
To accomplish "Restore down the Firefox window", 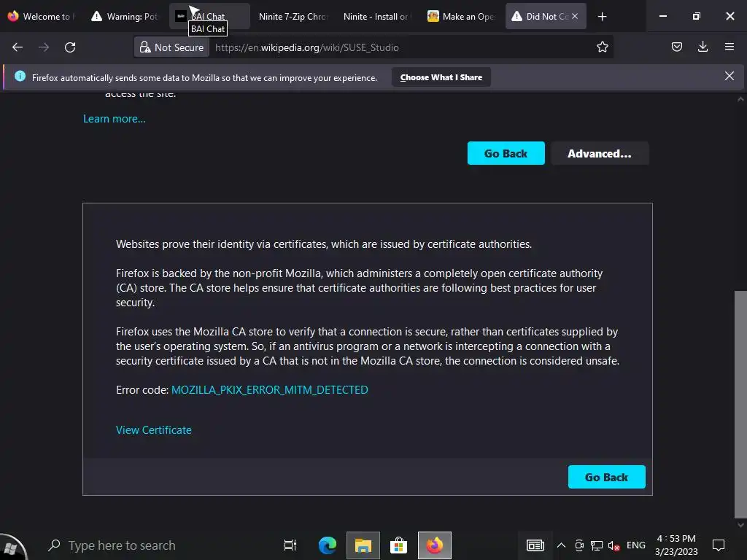I will point(696,16).
